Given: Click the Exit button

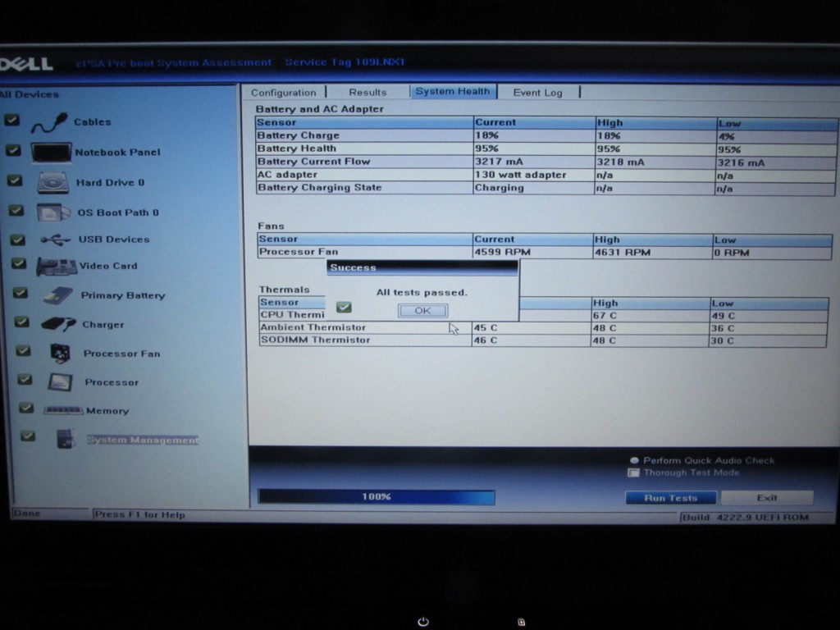Looking at the screenshot, I should [x=767, y=498].
